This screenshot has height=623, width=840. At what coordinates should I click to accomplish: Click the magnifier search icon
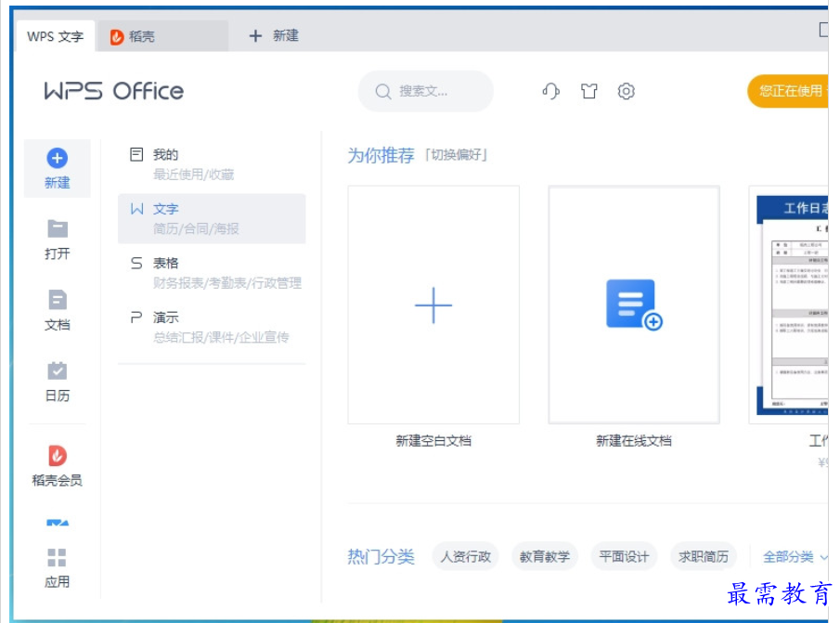(x=383, y=92)
